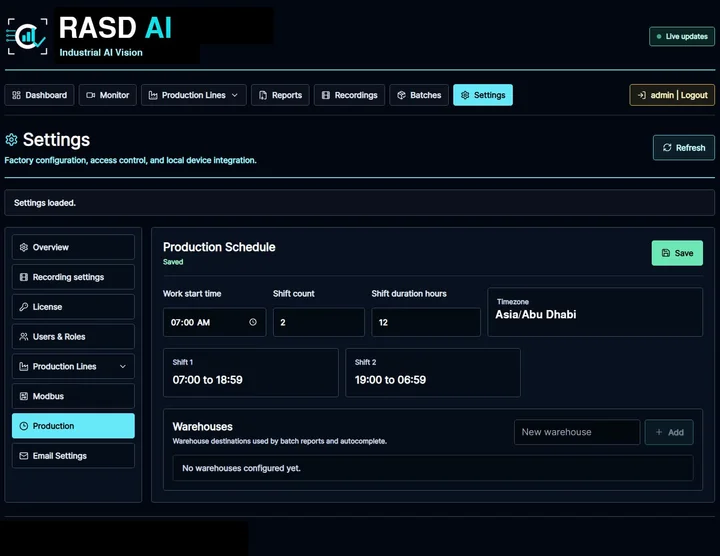Viewport: 720px width, 556px height.
Task: Click the Asia/Abu Dhabi timezone value
Action: click(x=535, y=315)
